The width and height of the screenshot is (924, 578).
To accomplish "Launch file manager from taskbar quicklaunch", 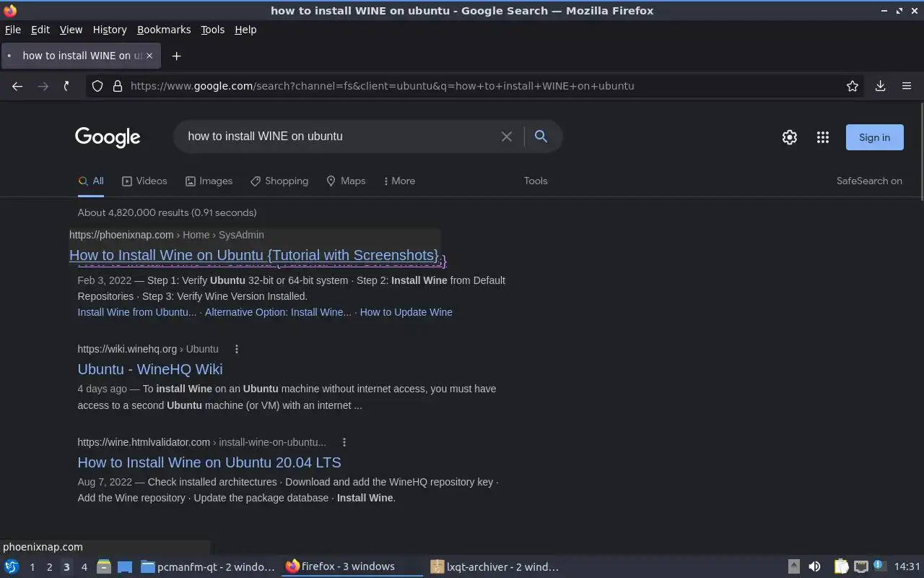I will [x=104, y=567].
